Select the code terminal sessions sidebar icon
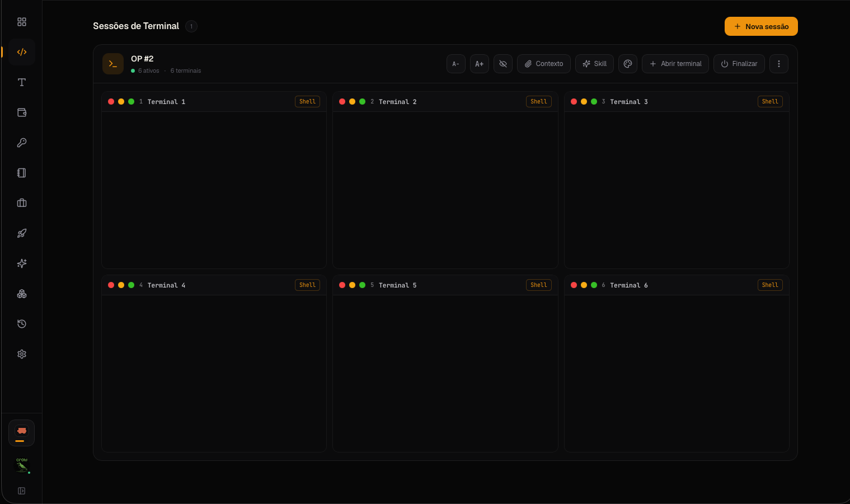 point(22,52)
